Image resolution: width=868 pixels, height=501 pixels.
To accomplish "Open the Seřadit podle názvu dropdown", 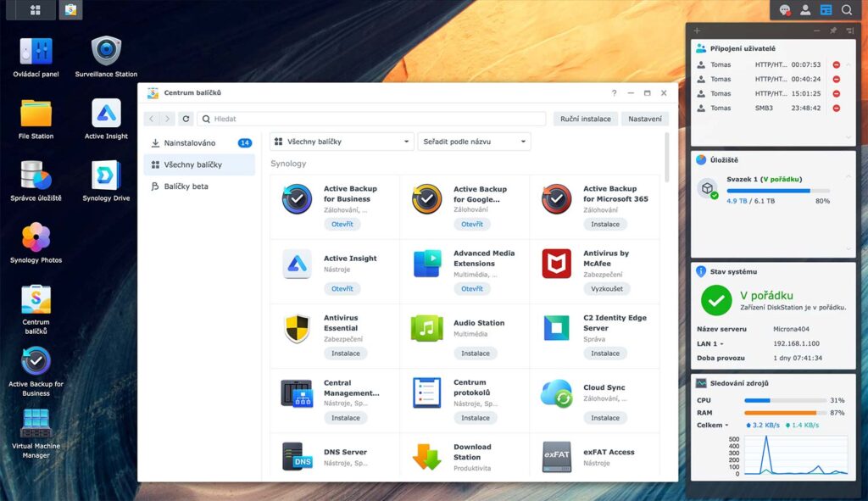I will point(474,142).
